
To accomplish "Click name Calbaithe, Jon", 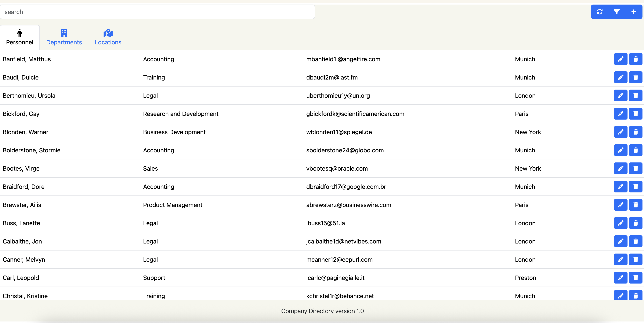I will (22, 241).
